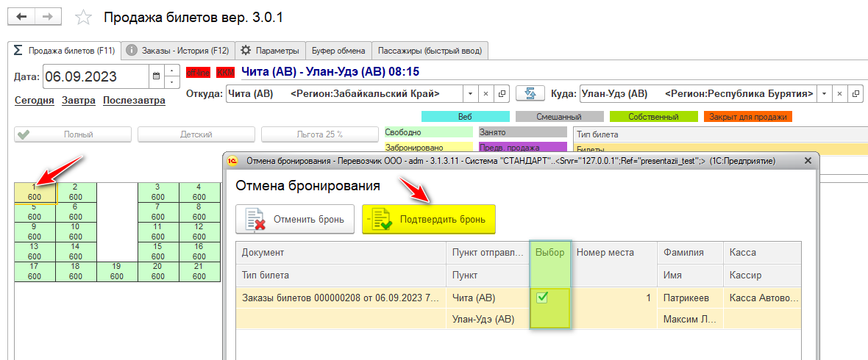The image size is (868, 360).
Task: Open the Откуда record with the open-form icon
Action: pyautogui.click(x=502, y=94)
